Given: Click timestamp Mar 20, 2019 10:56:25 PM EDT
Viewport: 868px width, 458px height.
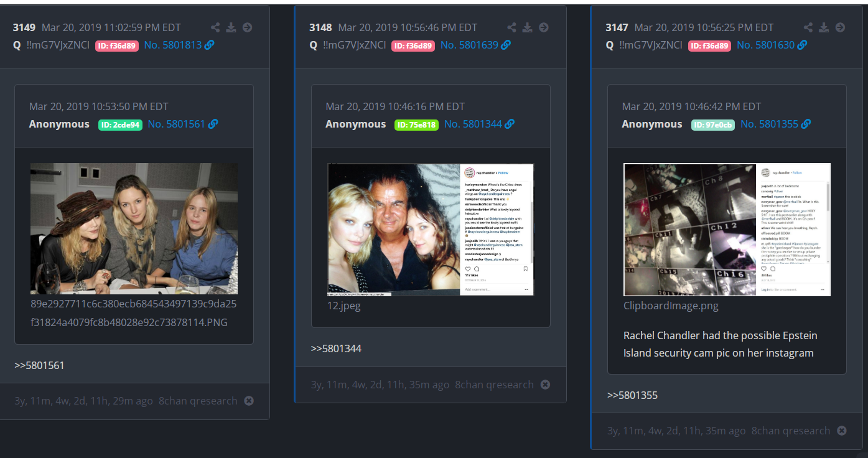Looking at the screenshot, I should (704, 27).
